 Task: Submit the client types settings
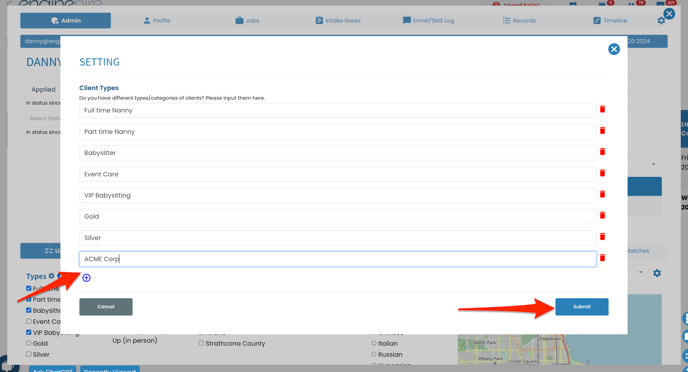pos(582,307)
